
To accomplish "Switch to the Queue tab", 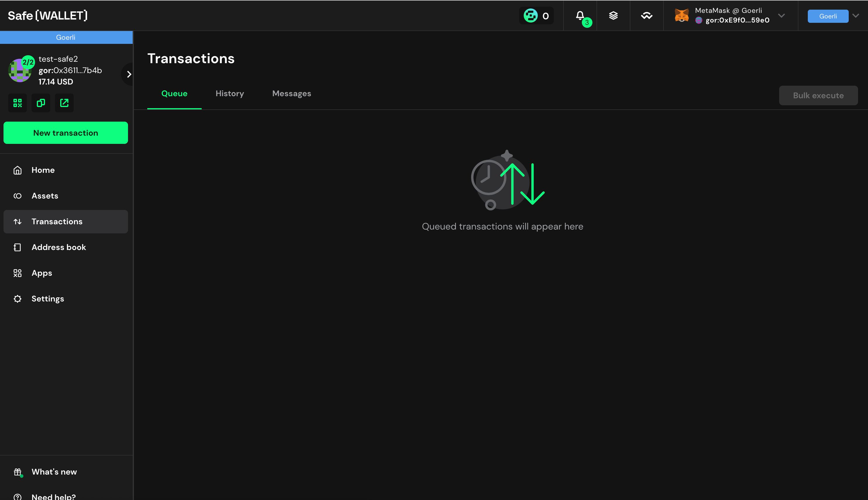I will (x=174, y=93).
